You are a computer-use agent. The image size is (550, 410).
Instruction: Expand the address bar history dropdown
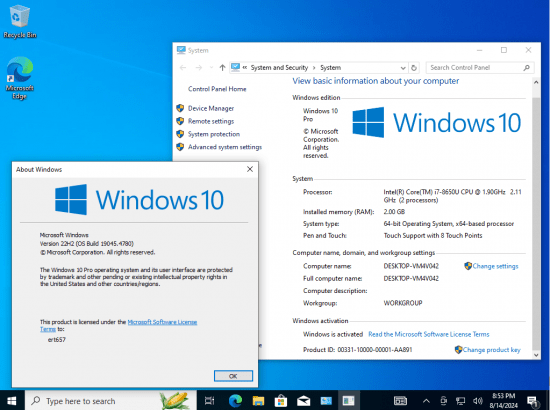click(x=403, y=68)
